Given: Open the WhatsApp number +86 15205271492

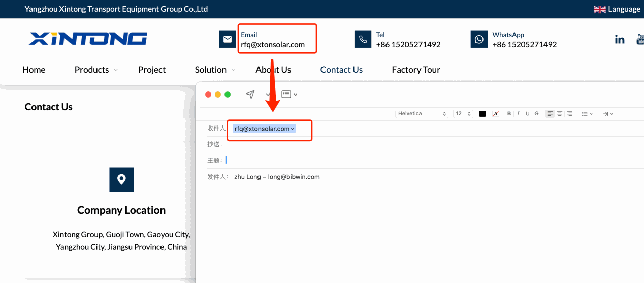Looking at the screenshot, I should tap(525, 44).
